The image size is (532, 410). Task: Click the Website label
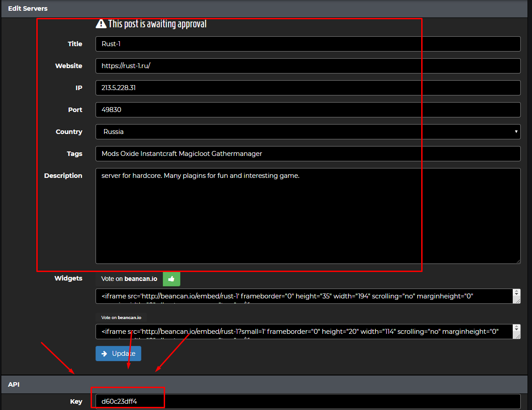pyautogui.click(x=69, y=66)
